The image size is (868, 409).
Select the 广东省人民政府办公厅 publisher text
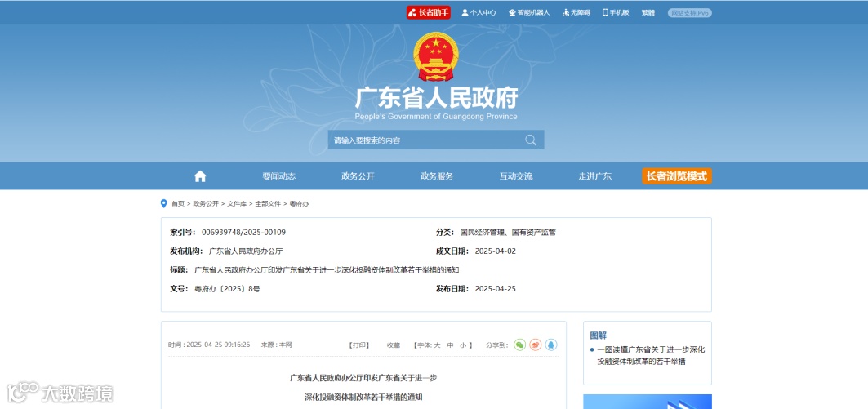246,251
